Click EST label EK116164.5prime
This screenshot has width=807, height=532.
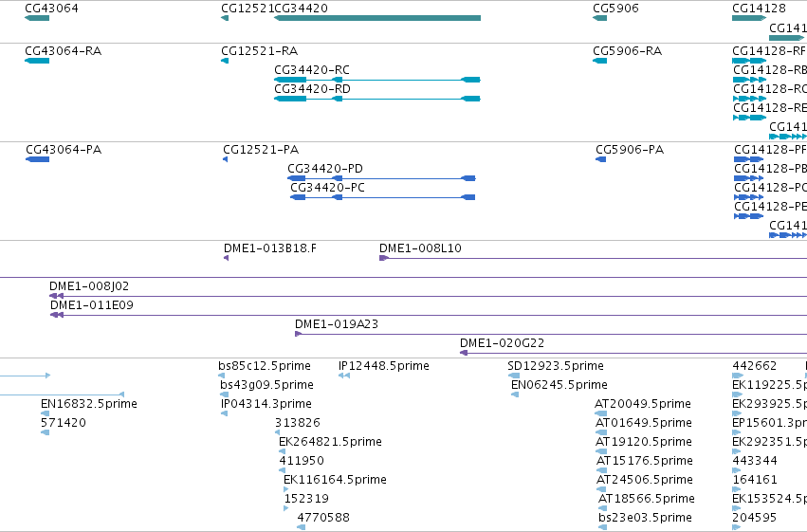pyautogui.click(x=335, y=481)
